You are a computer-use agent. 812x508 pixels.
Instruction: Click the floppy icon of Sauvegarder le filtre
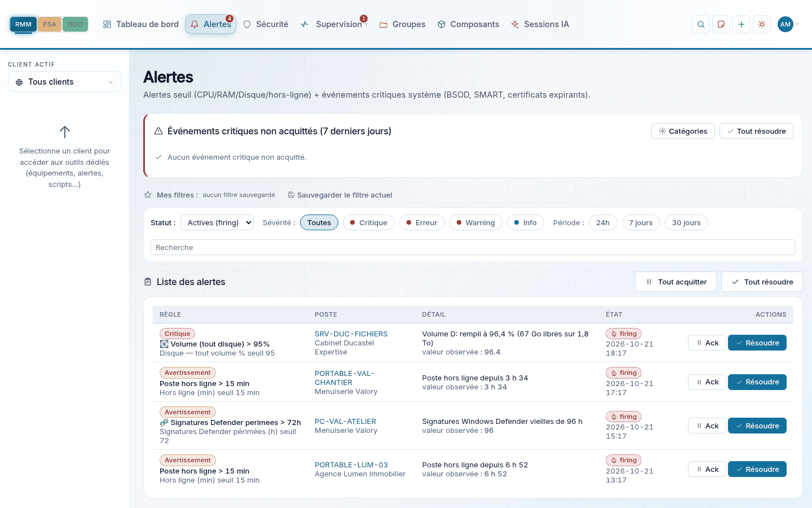point(291,195)
